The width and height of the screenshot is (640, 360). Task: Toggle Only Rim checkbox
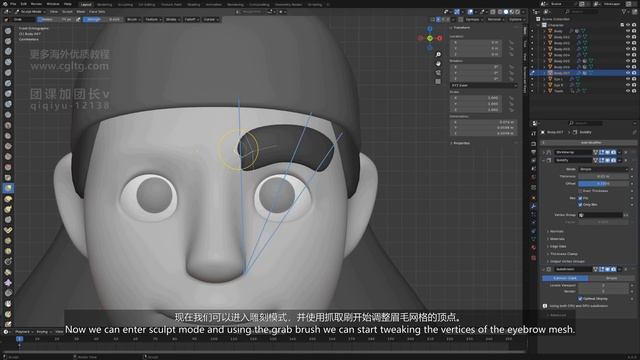tap(580, 204)
